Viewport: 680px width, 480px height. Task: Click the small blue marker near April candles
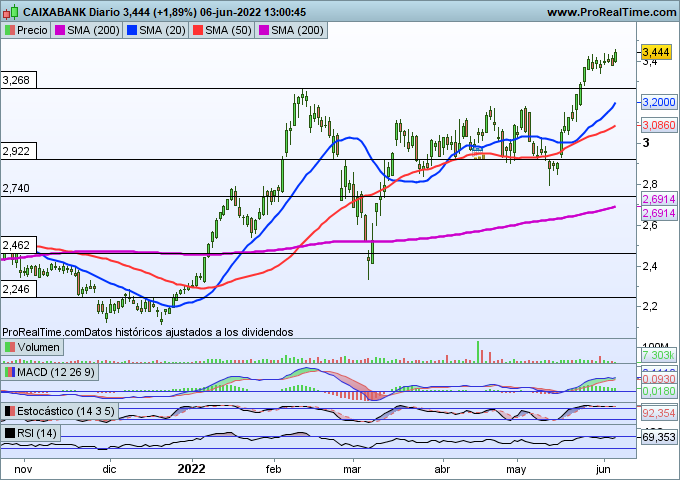(x=477, y=149)
